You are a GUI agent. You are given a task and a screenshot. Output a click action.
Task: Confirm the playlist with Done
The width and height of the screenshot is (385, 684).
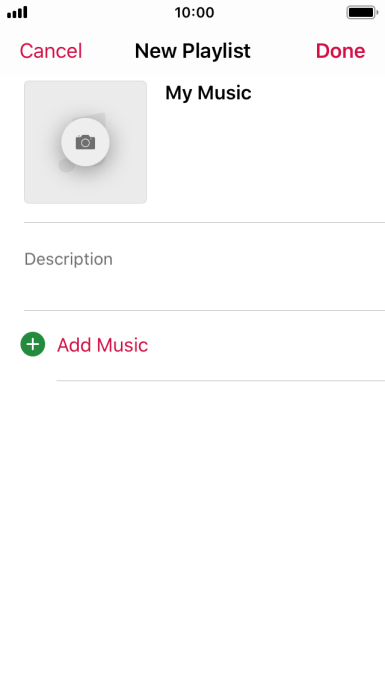point(340,51)
